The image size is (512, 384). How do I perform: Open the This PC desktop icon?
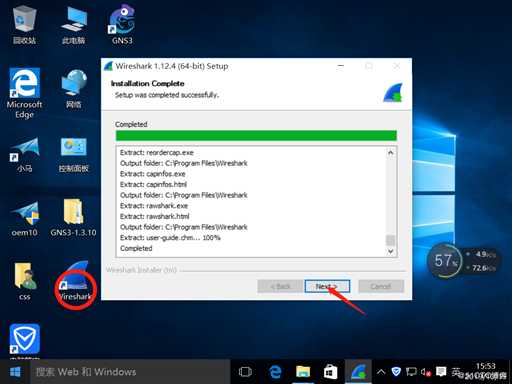(x=74, y=25)
